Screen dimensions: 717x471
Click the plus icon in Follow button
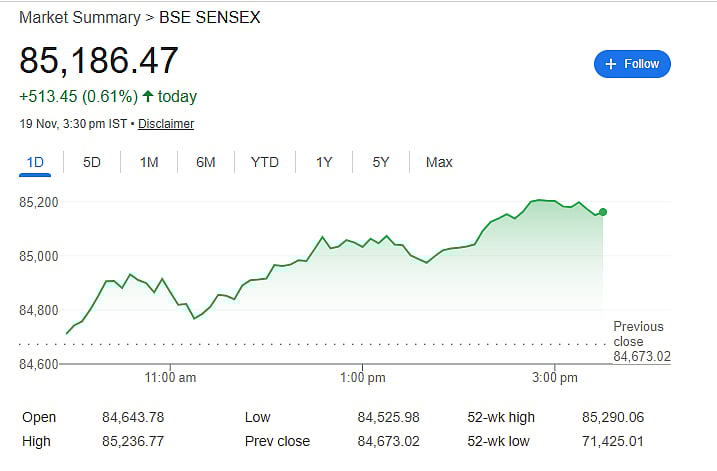click(610, 64)
